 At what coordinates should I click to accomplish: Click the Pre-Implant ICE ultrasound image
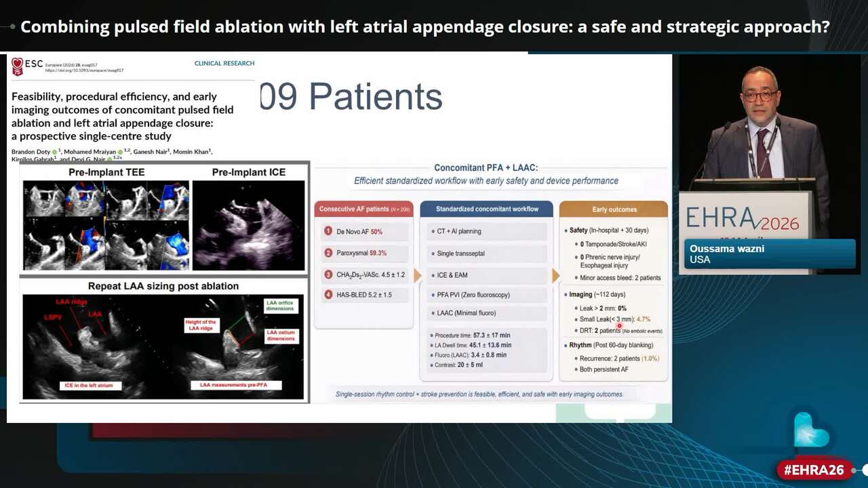point(248,225)
